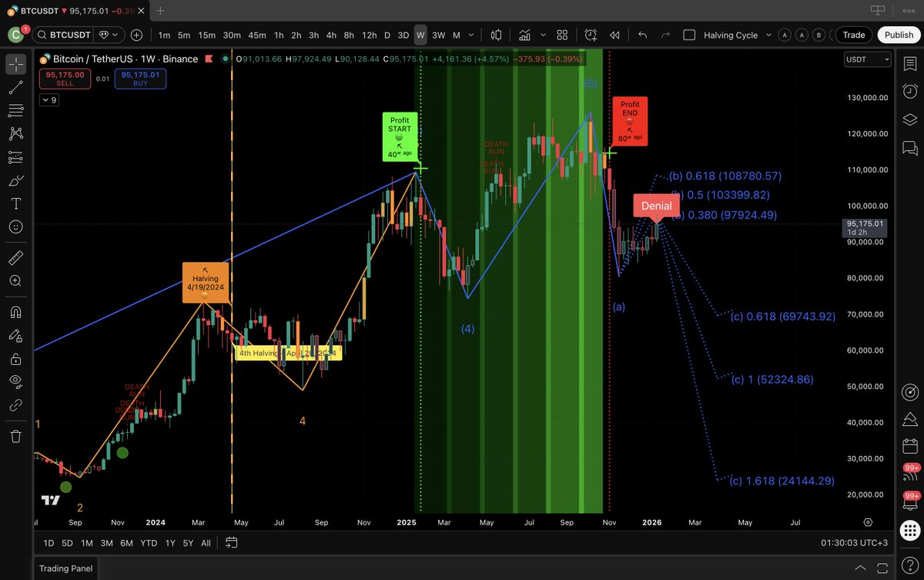The height and width of the screenshot is (580, 924).
Task: Toggle lock all drawings
Action: coord(16,359)
